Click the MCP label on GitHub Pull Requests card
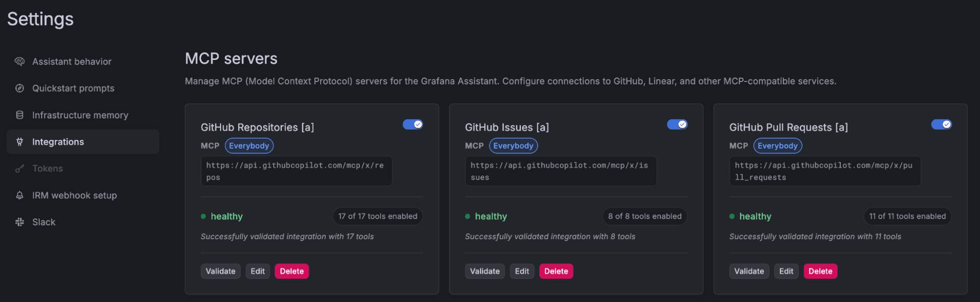This screenshot has height=302, width=980. (x=738, y=146)
